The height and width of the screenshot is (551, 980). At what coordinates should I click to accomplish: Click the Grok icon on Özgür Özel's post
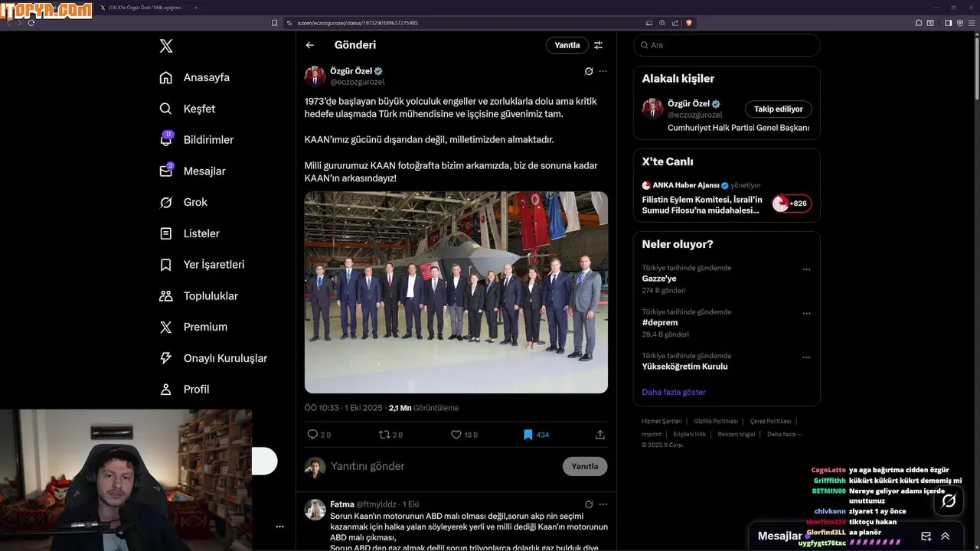point(589,71)
